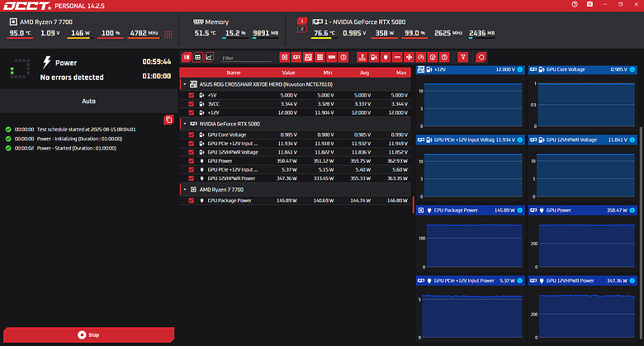
Task: Open info for CPU Package Power graph
Action: point(520,211)
